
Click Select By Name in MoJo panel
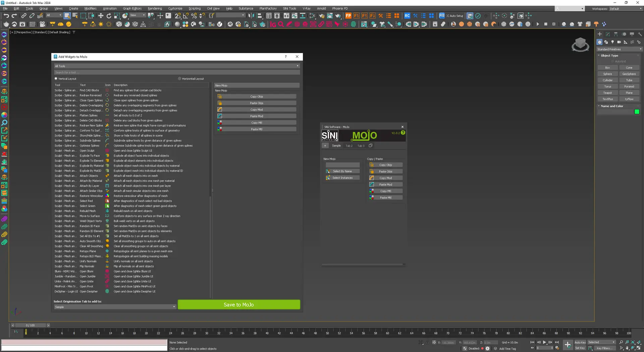pos(342,171)
